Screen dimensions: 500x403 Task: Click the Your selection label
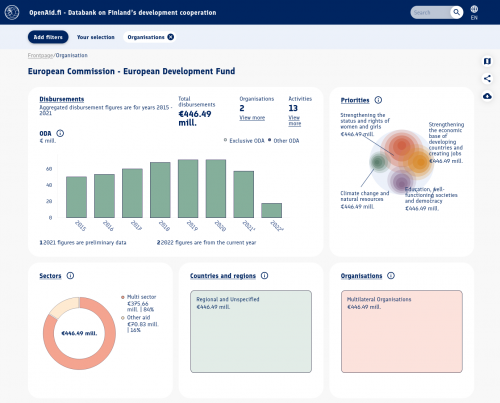pos(96,37)
